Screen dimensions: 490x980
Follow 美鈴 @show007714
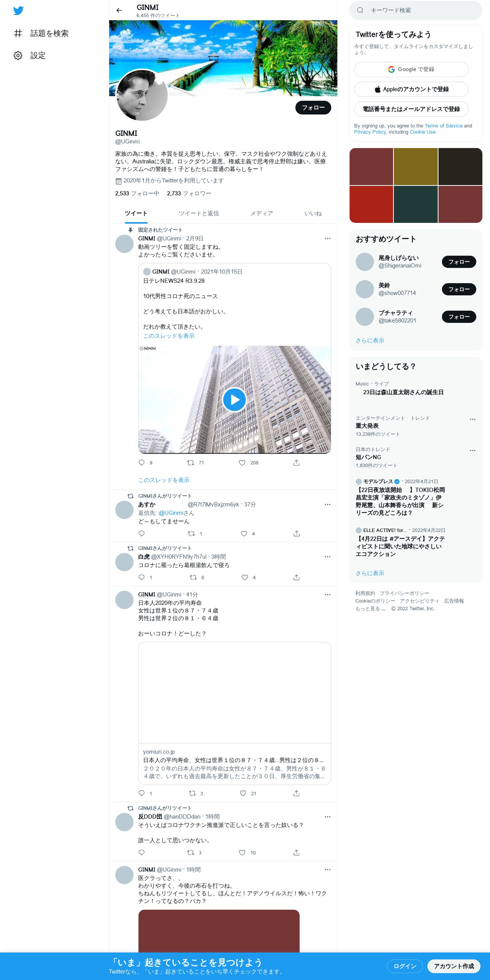pyautogui.click(x=459, y=289)
